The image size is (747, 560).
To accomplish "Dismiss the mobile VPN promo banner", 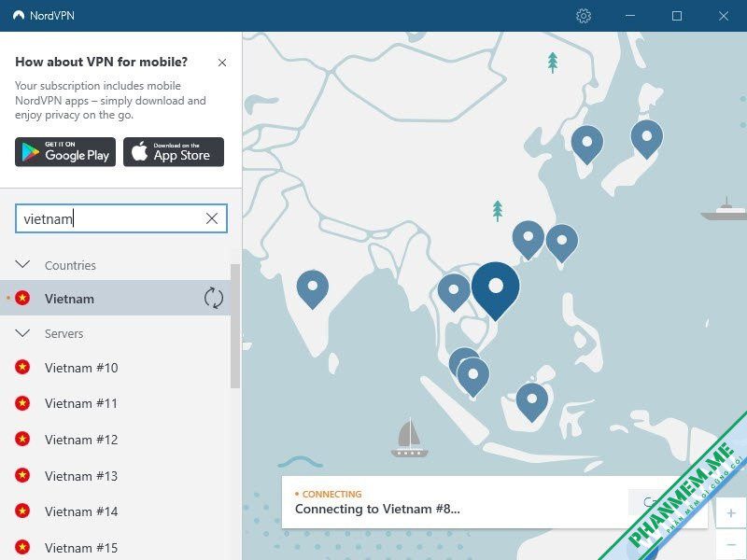I will [x=222, y=63].
